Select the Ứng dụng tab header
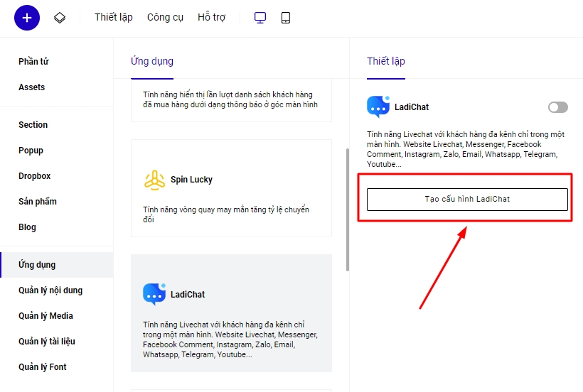 pyautogui.click(x=152, y=61)
